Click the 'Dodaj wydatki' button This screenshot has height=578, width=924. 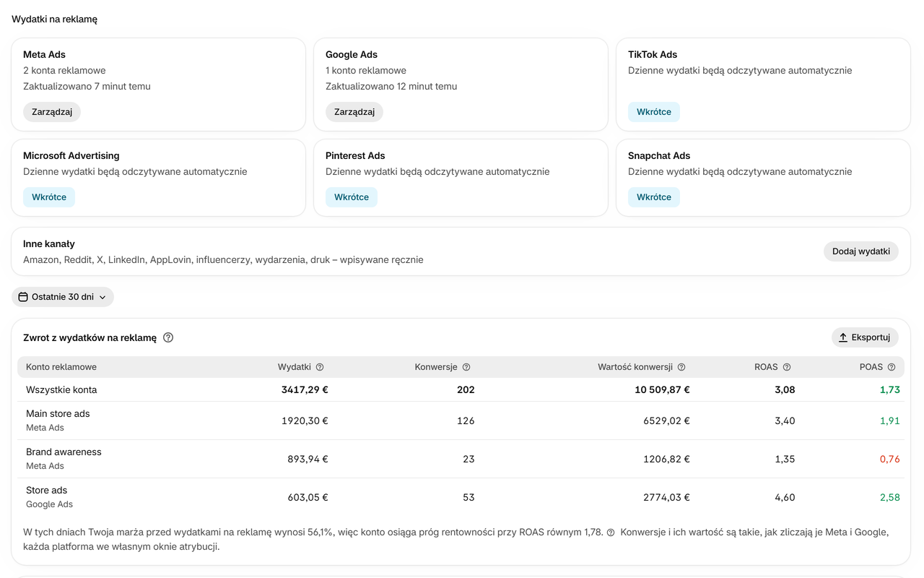[861, 251]
